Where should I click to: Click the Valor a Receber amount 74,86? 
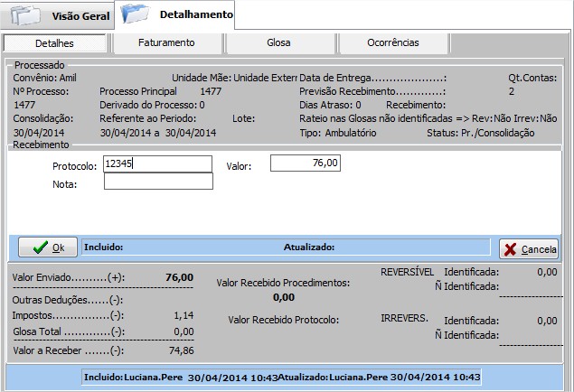pos(181,350)
